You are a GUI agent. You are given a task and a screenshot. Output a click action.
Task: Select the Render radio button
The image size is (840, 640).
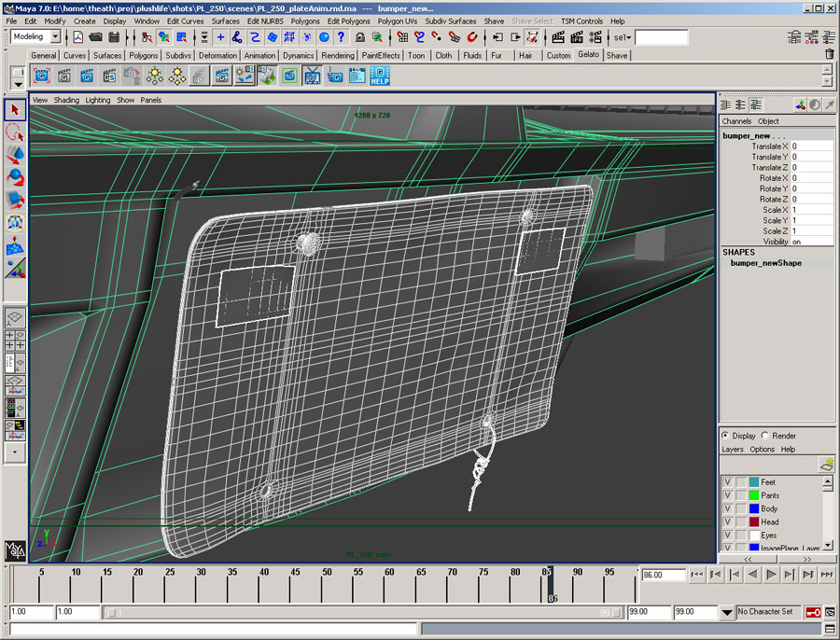[x=765, y=436]
